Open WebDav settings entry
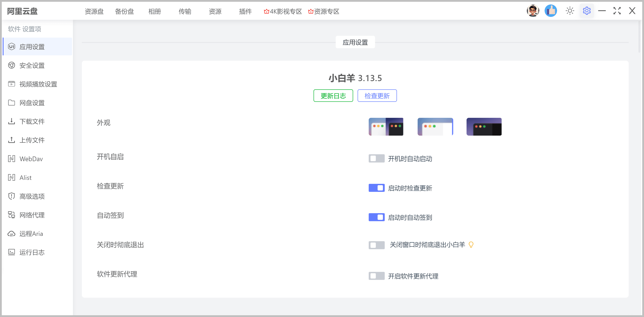The image size is (644, 317). click(x=38, y=159)
